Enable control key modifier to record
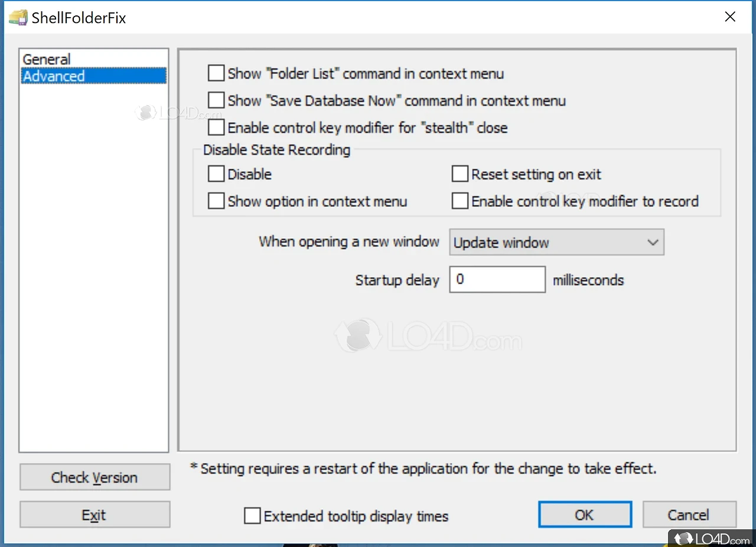 460,201
